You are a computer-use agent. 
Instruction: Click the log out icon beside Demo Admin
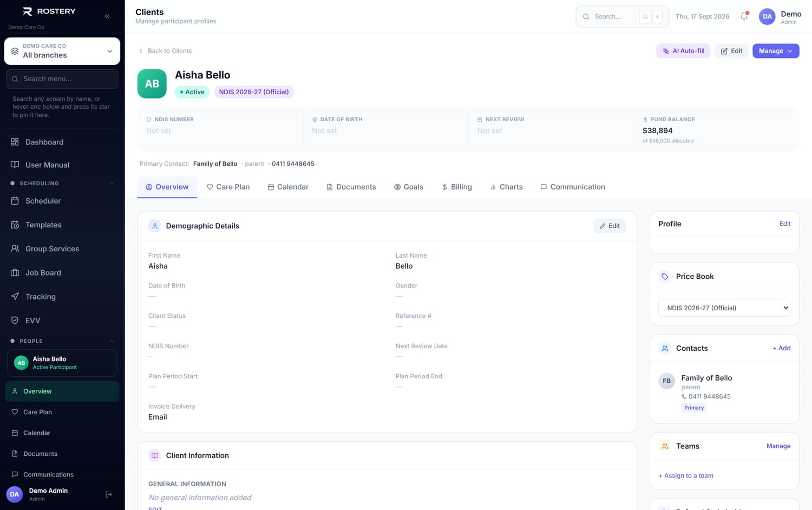[109, 494]
